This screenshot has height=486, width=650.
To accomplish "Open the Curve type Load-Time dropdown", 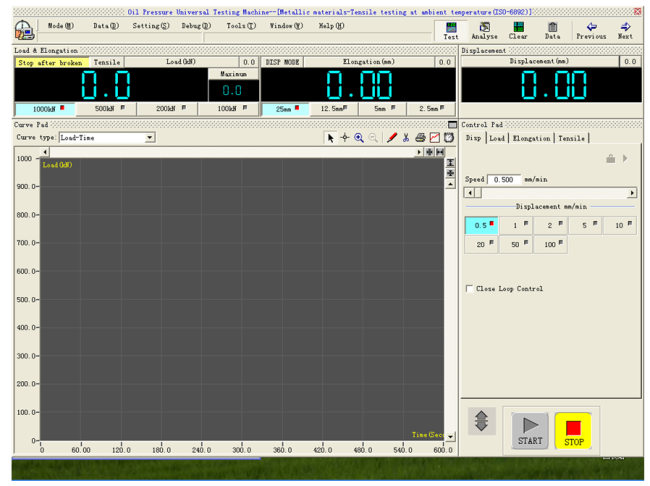I will [x=150, y=138].
